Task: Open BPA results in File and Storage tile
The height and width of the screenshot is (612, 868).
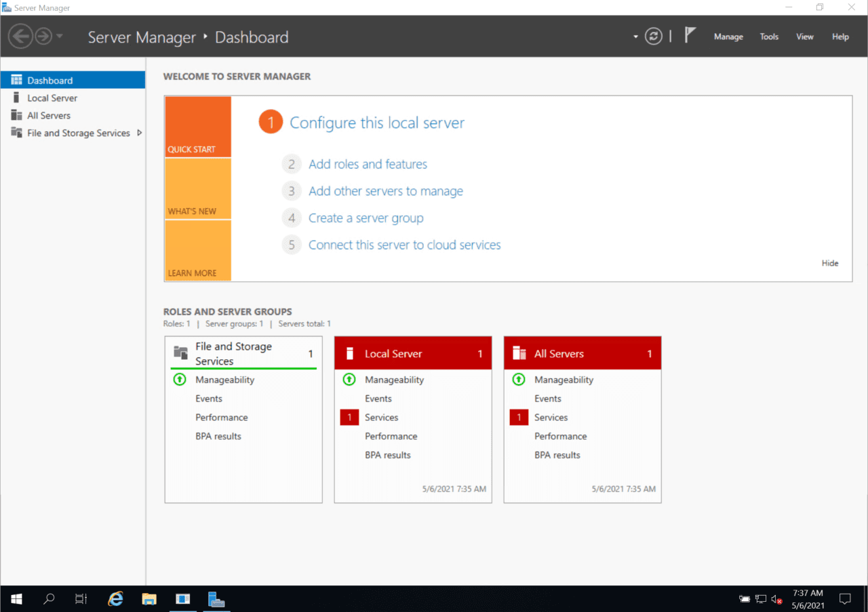Action: [x=218, y=436]
